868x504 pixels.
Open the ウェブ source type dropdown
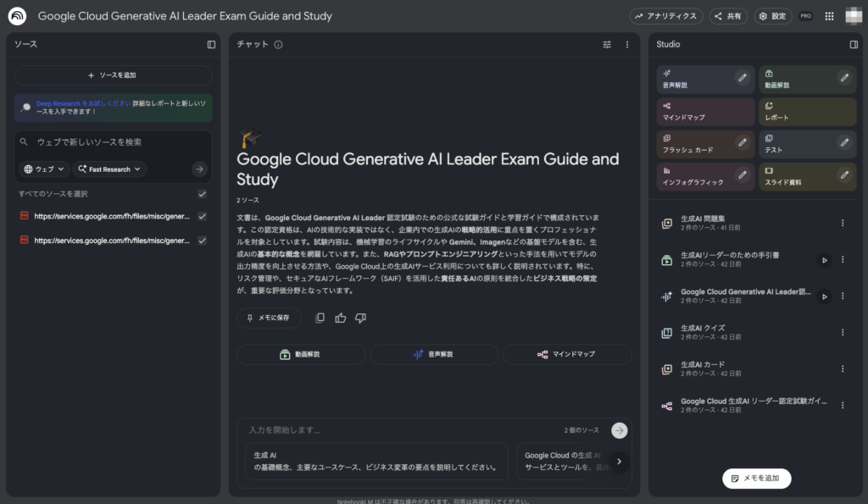45,169
